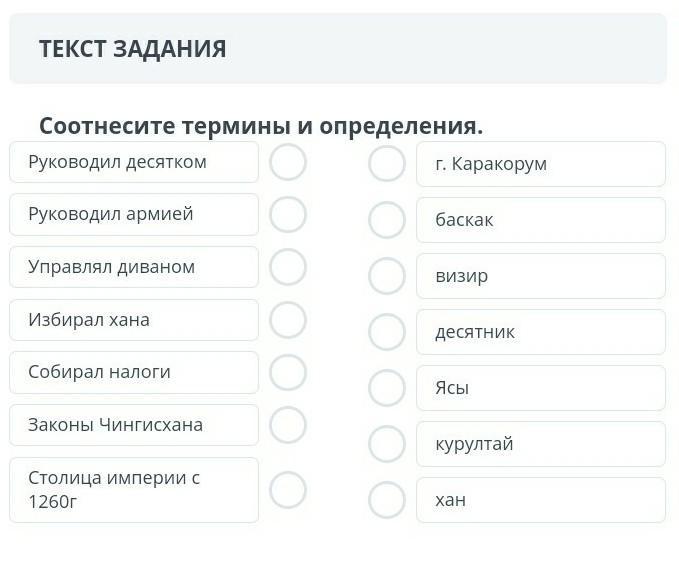Select the circle beside Ясы
The height and width of the screenshot is (570, 679).
387,388
